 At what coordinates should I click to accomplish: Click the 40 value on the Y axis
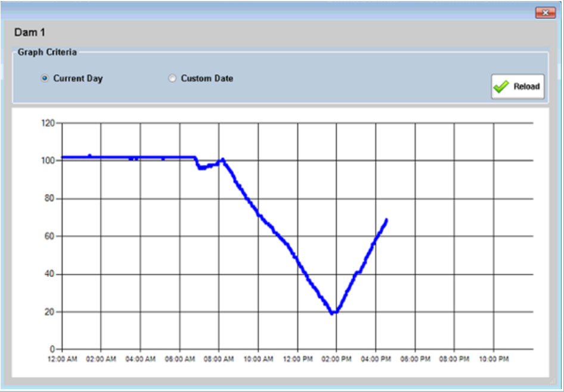pos(49,274)
